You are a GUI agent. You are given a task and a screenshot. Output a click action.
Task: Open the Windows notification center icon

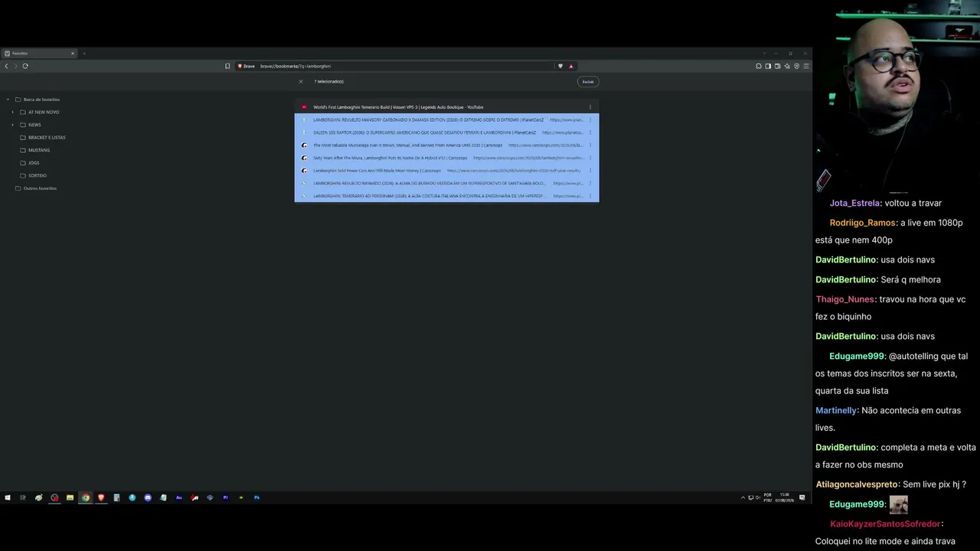click(x=802, y=497)
